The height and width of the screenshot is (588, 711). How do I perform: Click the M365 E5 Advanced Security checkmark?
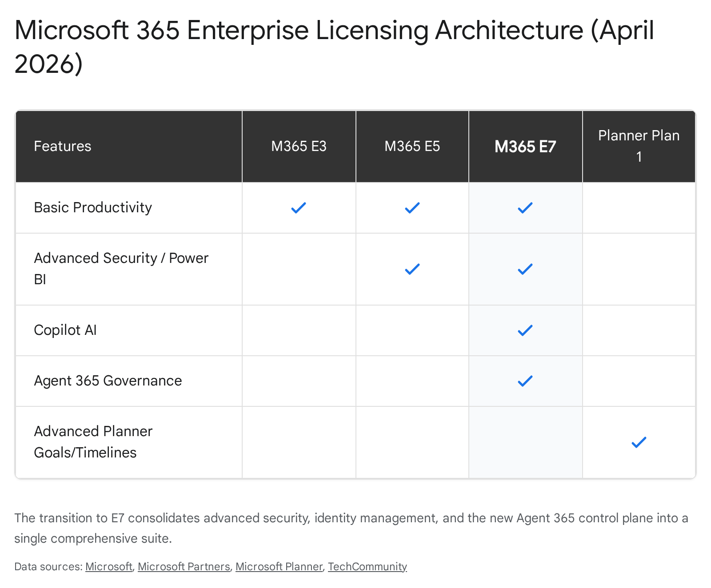(412, 269)
